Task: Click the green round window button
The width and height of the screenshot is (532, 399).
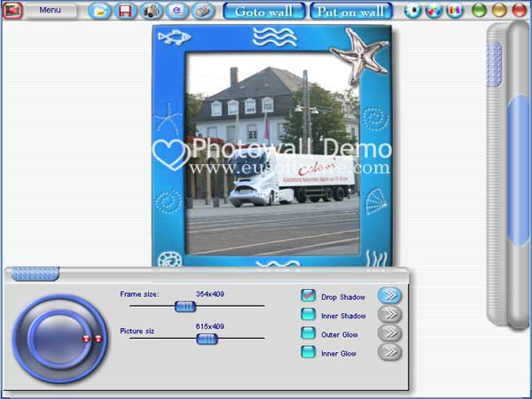Action: point(479,10)
